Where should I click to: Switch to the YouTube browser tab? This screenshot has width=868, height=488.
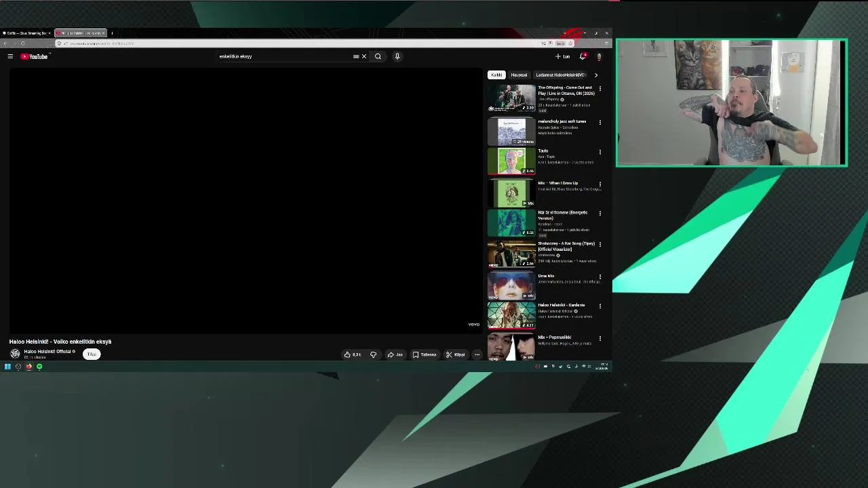click(x=80, y=33)
